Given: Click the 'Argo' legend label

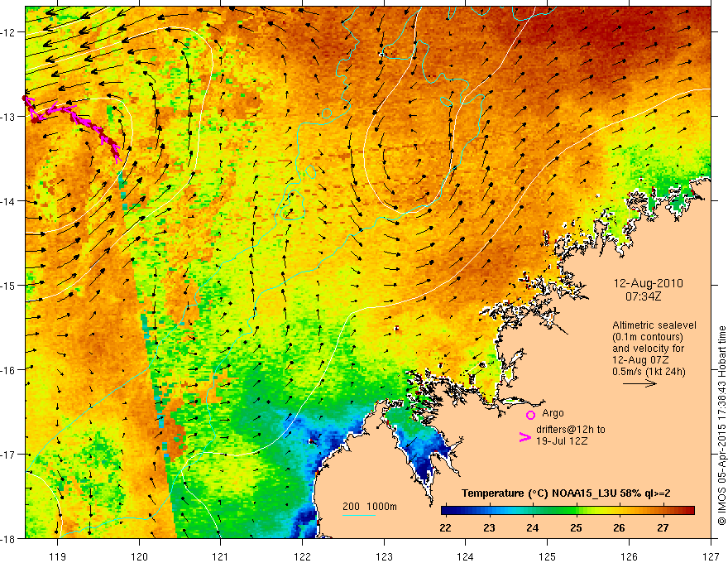Looking at the screenshot, I should click(553, 413).
